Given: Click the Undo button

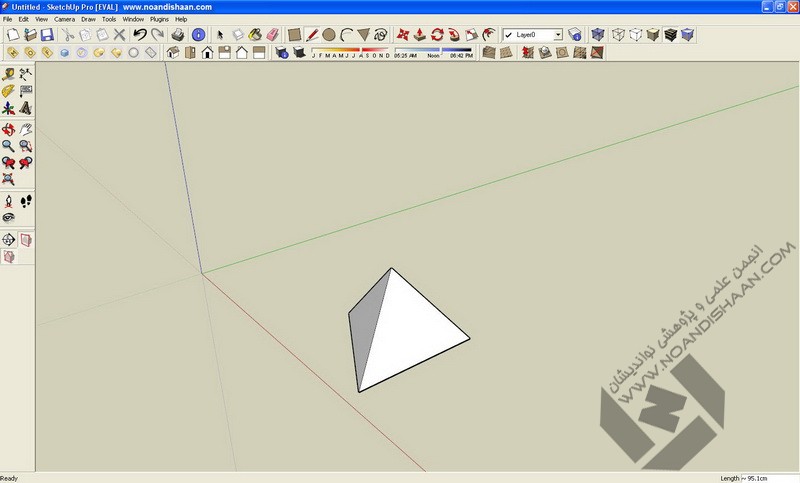Looking at the screenshot, I should [139, 35].
